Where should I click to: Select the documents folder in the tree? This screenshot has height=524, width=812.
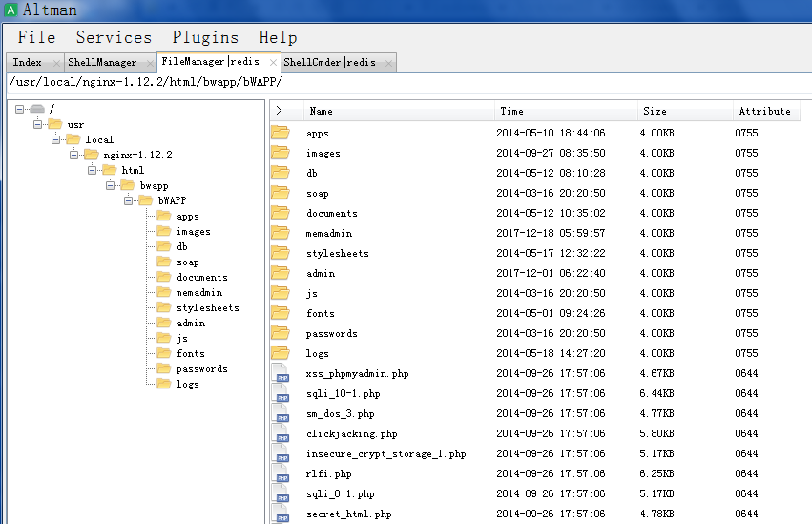tap(201, 277)
